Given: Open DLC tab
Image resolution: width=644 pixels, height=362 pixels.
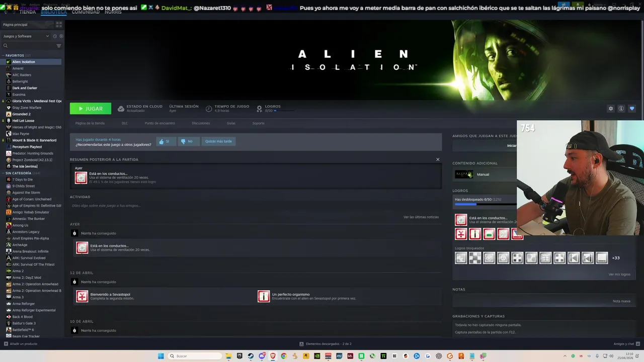Looking at the screenshot, I should 125,123.
